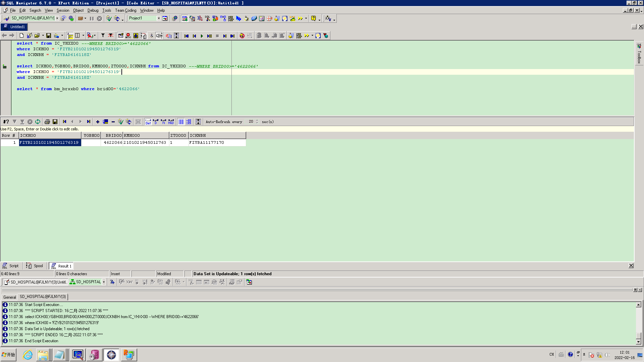Click the printer icon in results toolbar
Viewport: 644px width, 362px height.
coord(47,122)
